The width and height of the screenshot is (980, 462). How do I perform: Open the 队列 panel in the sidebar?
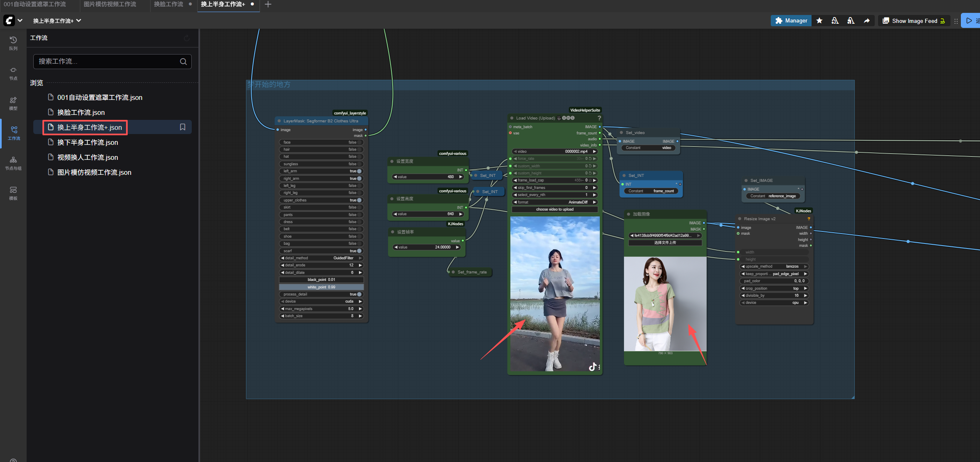(x=13, y=43)
